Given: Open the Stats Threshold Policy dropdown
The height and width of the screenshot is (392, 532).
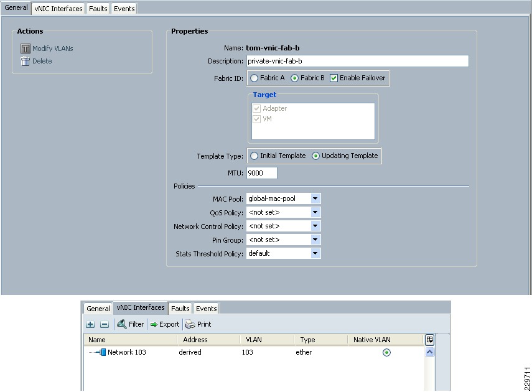Looking at the screenshot, I should pos(315,253).
